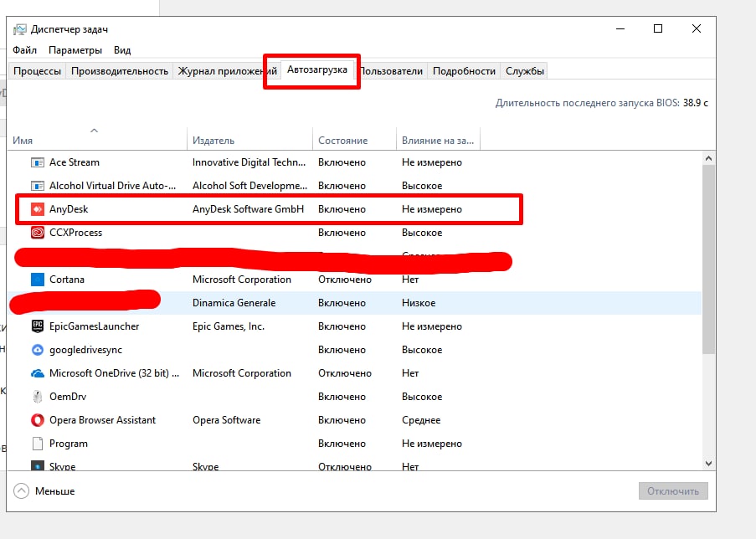Click the Cortana blue icon
The width and height of the screenshot is (756, 539).
pyautogui.click(x=37, y=280)
